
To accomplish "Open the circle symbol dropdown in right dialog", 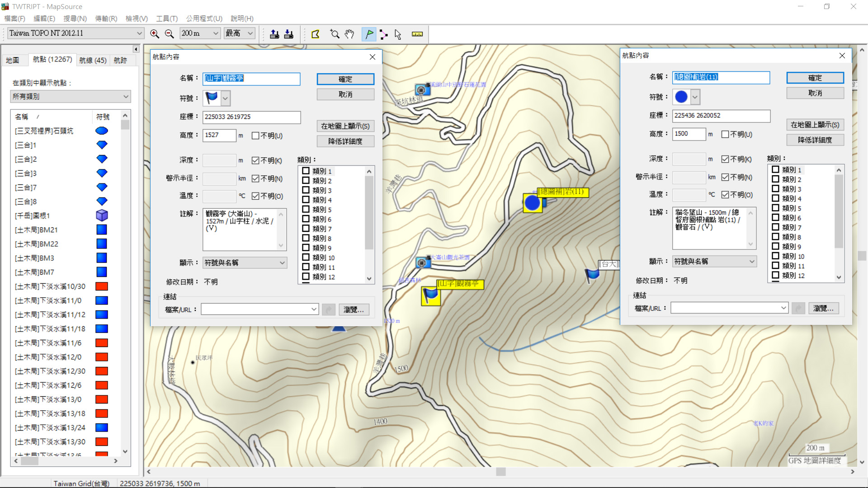I will pos(695,97).
